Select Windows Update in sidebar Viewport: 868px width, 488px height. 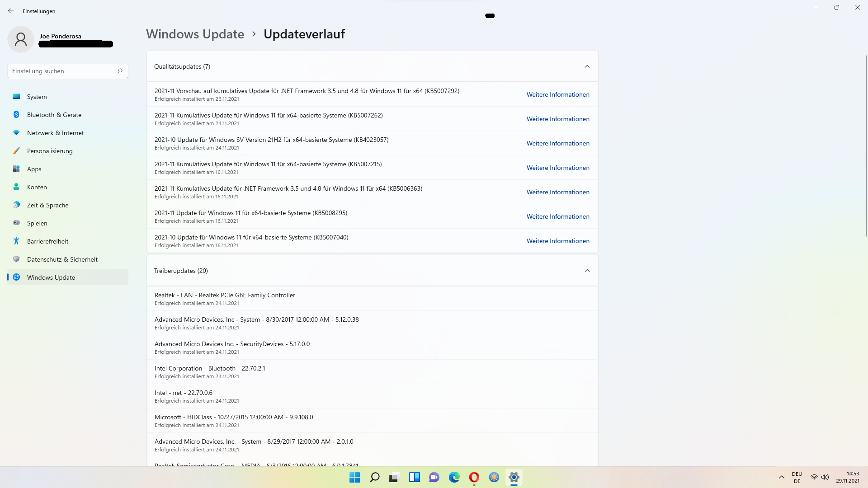51,277
